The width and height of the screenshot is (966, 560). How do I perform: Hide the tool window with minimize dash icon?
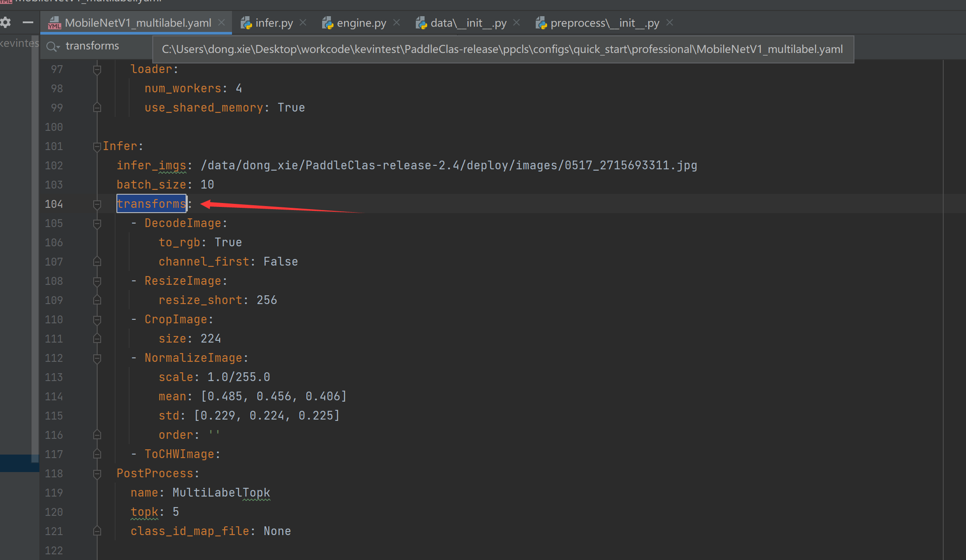tap(28, 22)
